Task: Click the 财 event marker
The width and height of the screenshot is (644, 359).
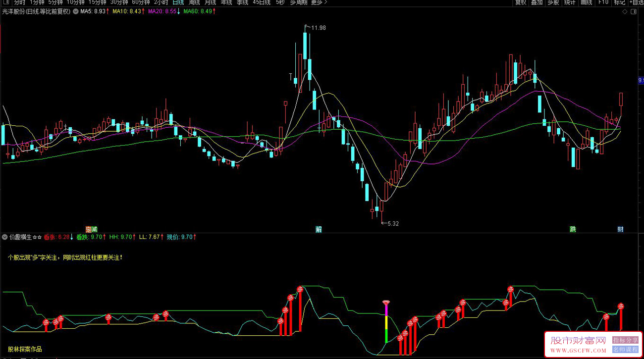Action: [x=620, y=229]
